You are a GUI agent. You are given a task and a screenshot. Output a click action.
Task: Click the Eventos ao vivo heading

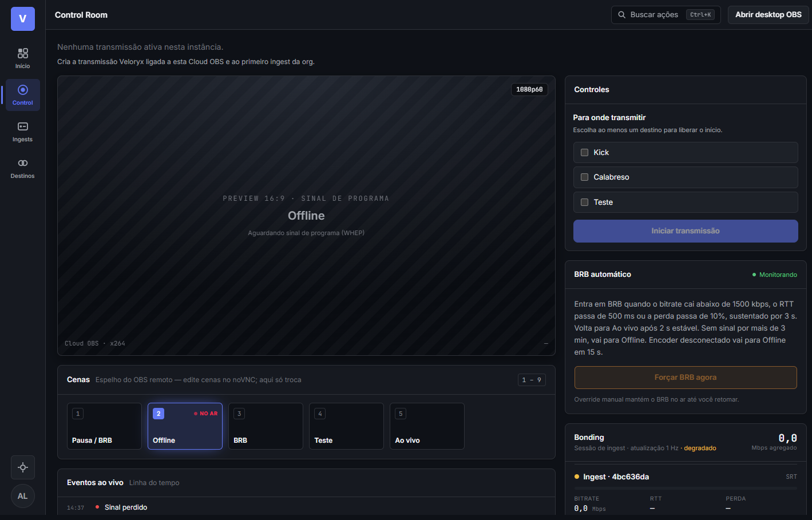[95, 483]
